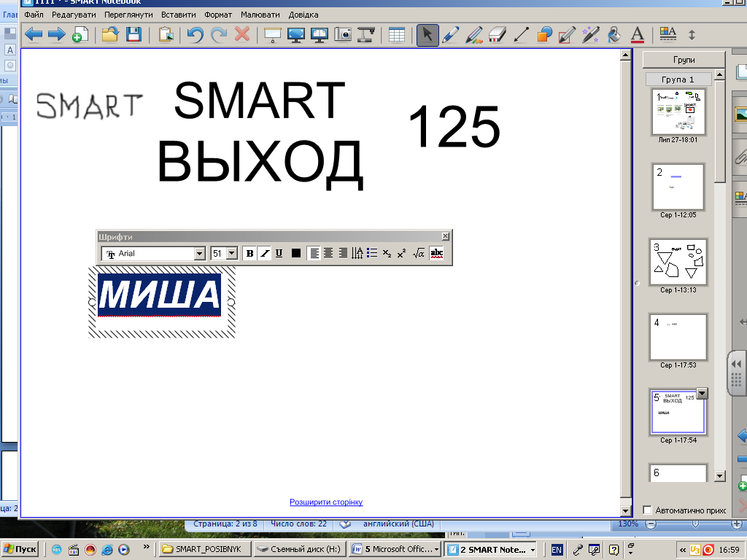Expand the Microsoft Office taskbar group arrow

(436, 550)
